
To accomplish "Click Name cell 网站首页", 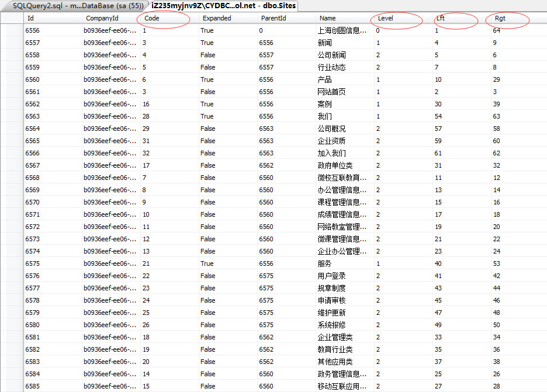I will (345, 92).
